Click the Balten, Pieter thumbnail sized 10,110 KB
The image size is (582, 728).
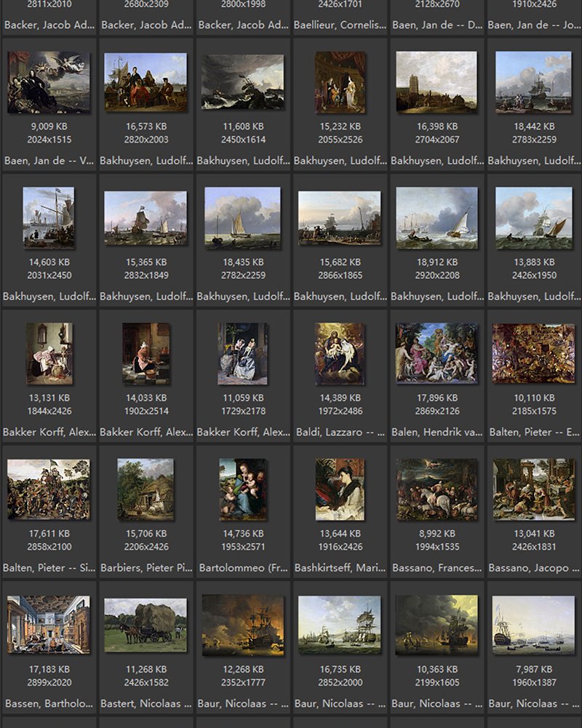pos(533,354)
